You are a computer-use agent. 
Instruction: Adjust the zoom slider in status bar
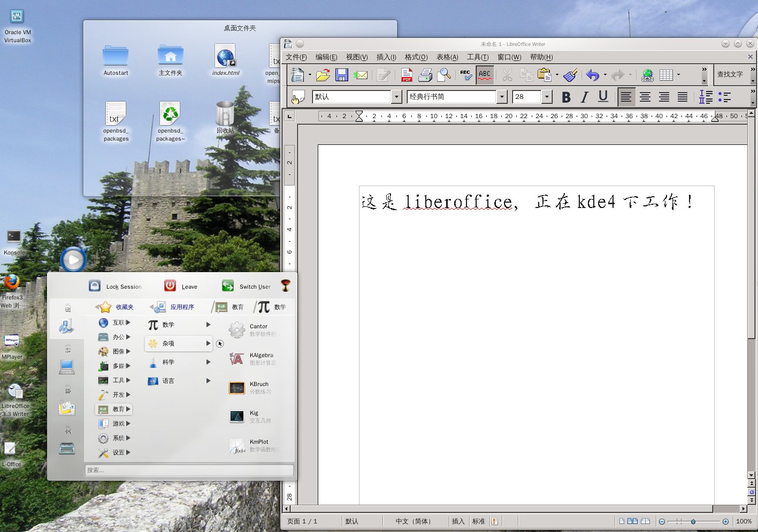pyautogui.click(x=693, y=521)
